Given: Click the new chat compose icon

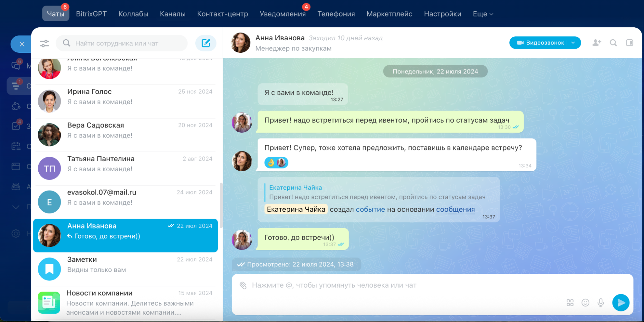Looking at the screenshot, I should (x=206, y=43).
